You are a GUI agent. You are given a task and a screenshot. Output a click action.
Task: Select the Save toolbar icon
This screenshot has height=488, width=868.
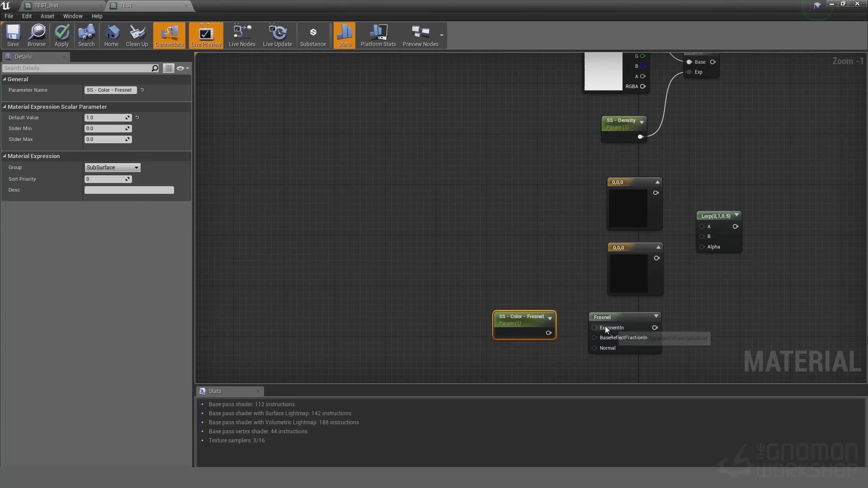[13, 36]
